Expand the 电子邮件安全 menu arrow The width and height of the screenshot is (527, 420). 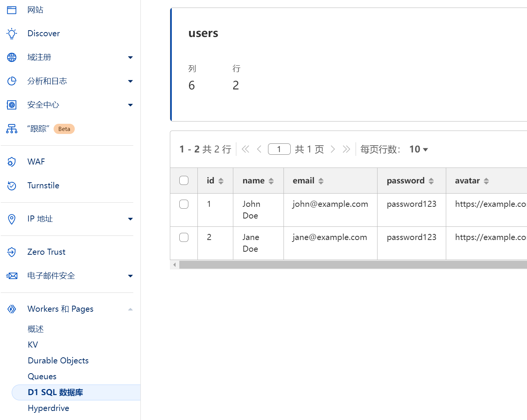tap(130, 276)
